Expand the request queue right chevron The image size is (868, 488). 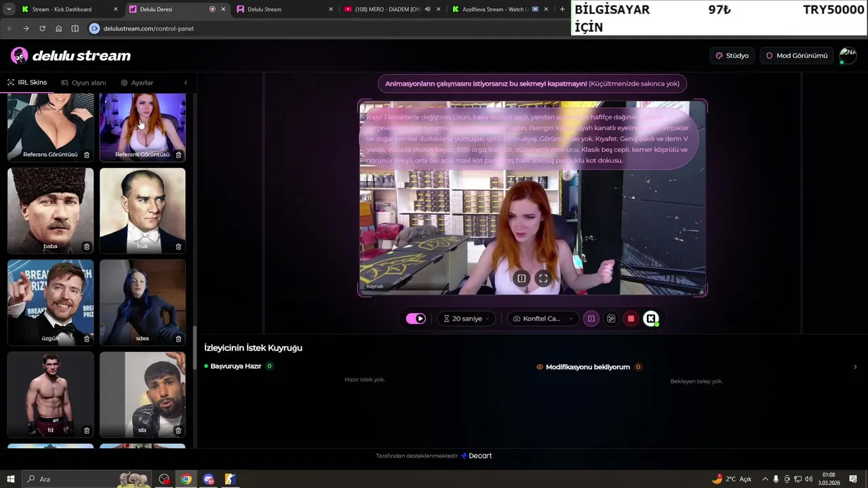[x=854, y=367]
